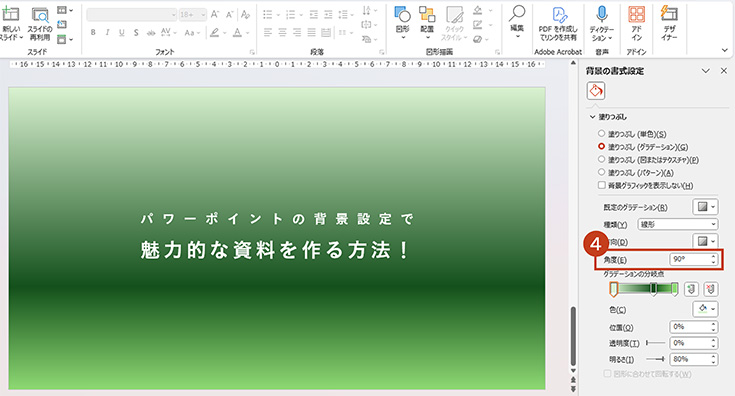Check Hide background graphics checkbox
Screen dimensions: 735x396
pos(601,185)
